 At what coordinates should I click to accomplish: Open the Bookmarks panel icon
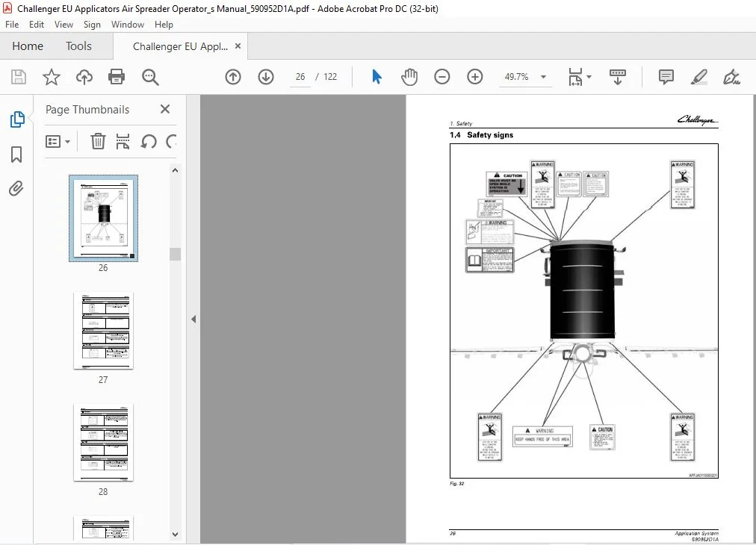click(16, 155)
